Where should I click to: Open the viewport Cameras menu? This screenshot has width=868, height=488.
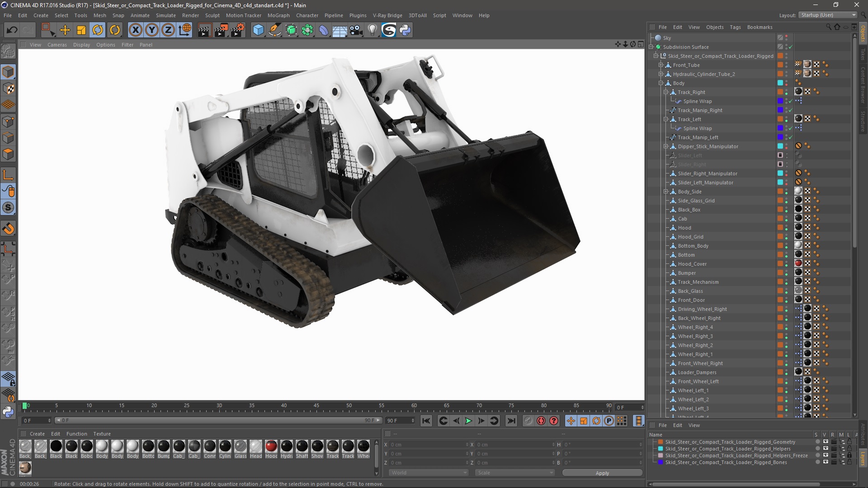click(57, 45)
